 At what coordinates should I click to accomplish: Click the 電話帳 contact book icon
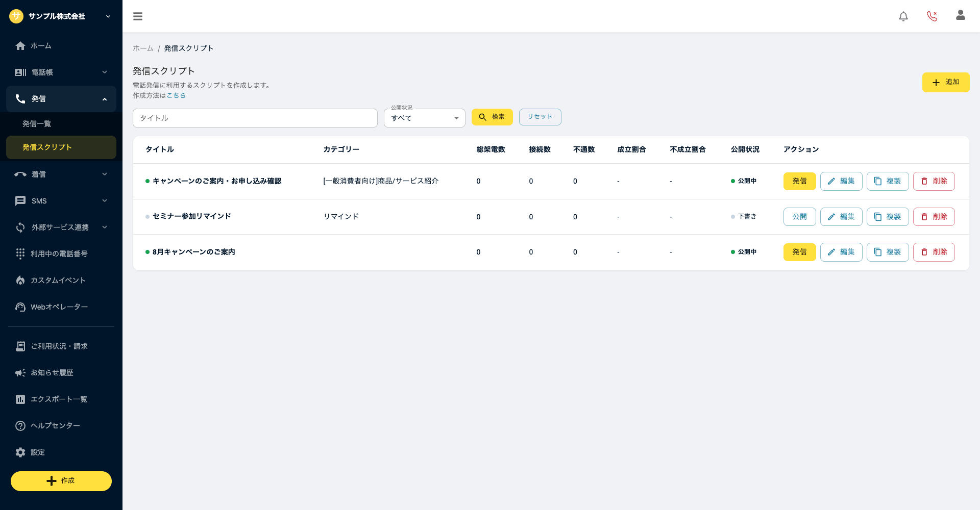click(20, 72)
